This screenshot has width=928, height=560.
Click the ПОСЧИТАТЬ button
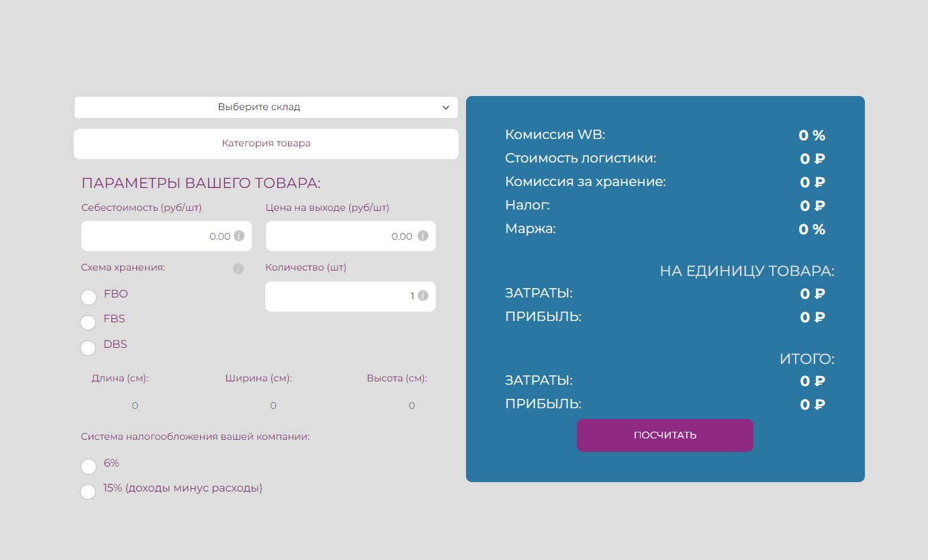coord(665,435)
